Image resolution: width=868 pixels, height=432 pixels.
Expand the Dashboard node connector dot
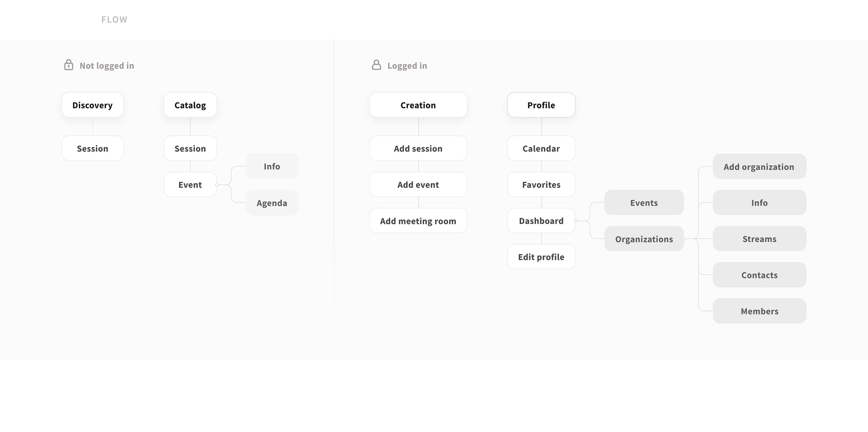[x=576, y=221]
